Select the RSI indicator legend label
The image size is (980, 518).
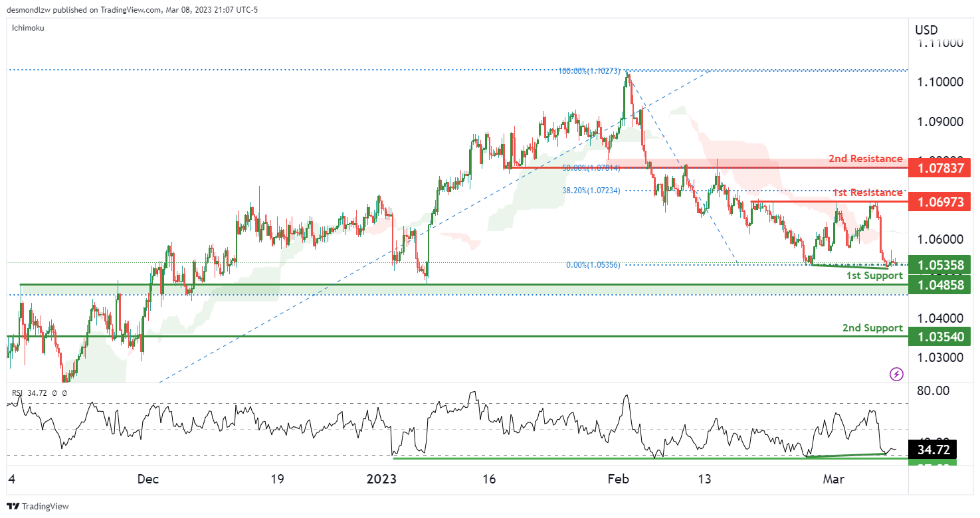pyautogui.click(x=20, y=392)
